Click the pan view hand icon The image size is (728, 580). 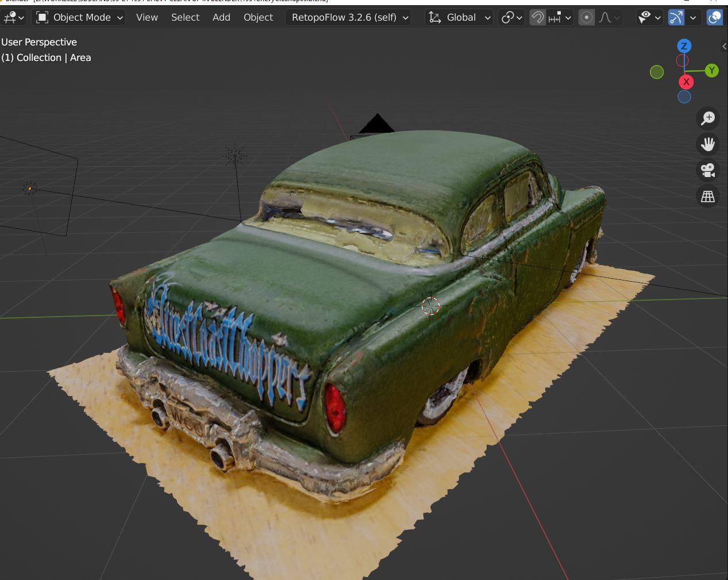coord(708,144)
